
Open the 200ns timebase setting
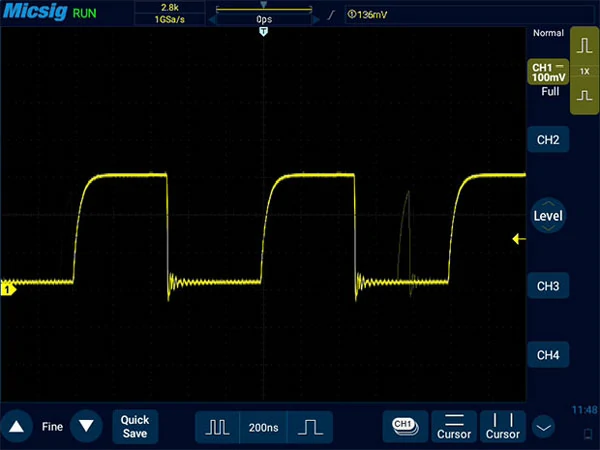coord(263,427)
